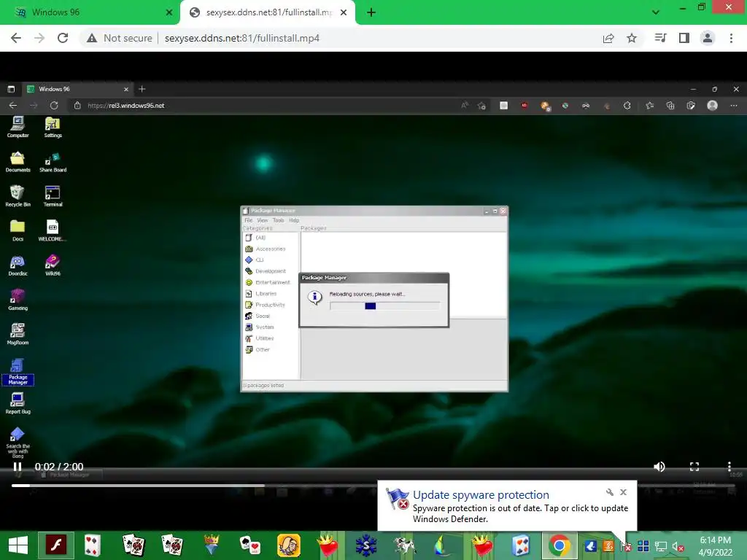Open the media control icon in Chrome toolbar
Image resolution: width=747 pixels, height=560 pixels.
click(660, 38)
